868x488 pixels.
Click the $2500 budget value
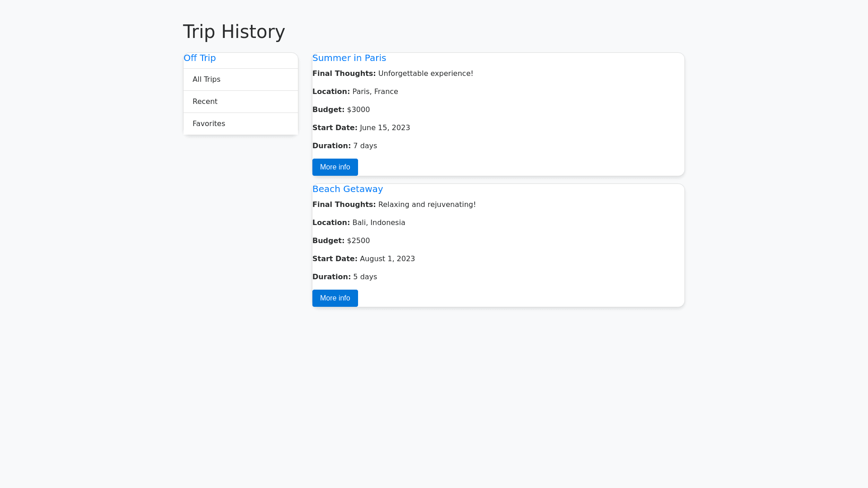tap(358, 241)
